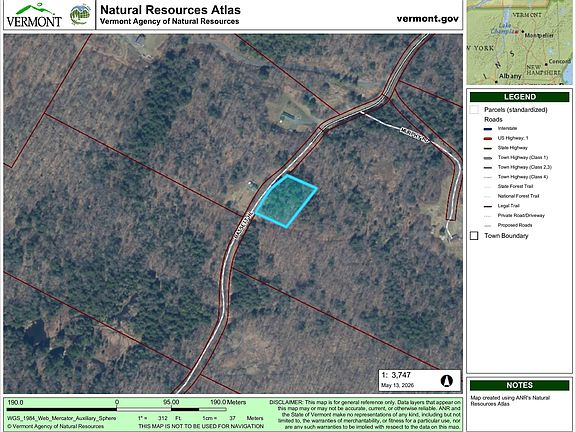Click the Legal Trail line symbol
Viewport: 576px width, 432px height.
(488, 206)
